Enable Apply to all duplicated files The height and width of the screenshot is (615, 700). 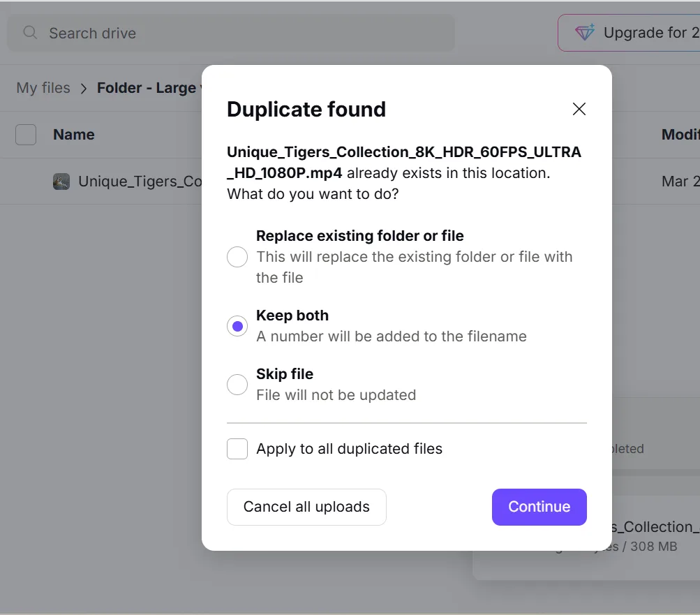[x=237, y=449]
